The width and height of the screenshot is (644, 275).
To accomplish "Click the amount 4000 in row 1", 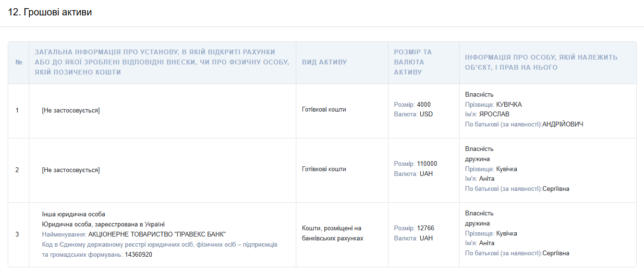I will coord(424,105).
